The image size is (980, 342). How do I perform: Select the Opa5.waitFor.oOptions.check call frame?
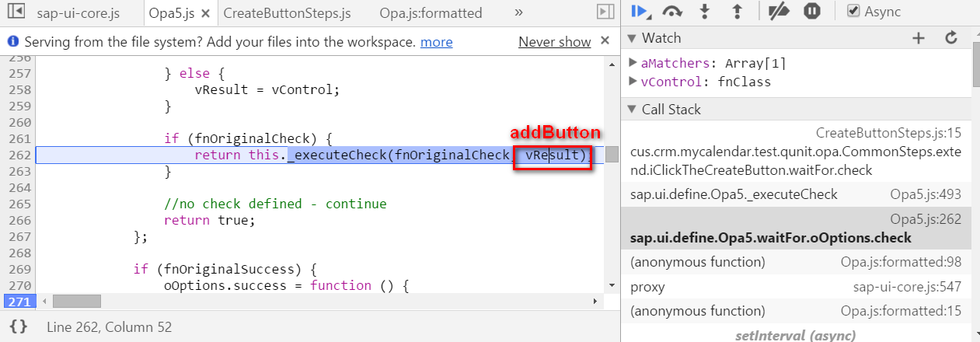click(x=796, y=229)
